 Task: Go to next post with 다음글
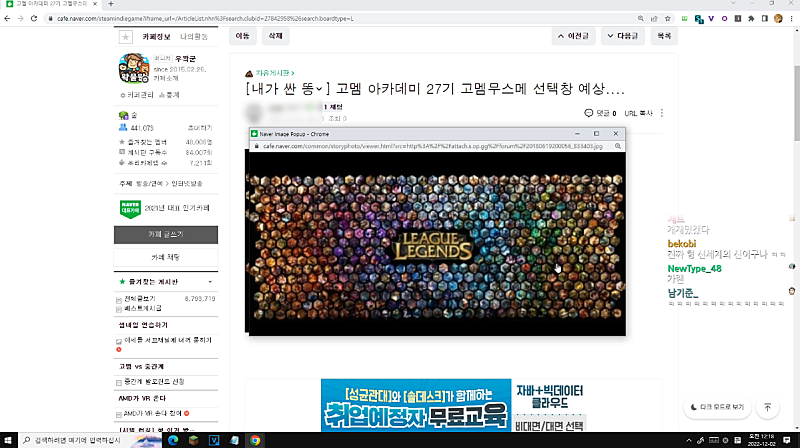point(621,36)
